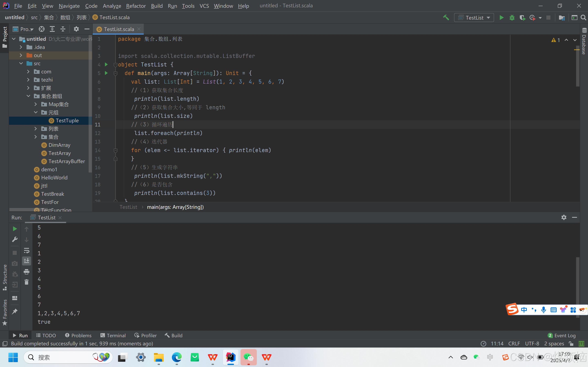Click trash icon to clear console output
Viewport: 588px width, 367px height.
[x=27, y=282]
